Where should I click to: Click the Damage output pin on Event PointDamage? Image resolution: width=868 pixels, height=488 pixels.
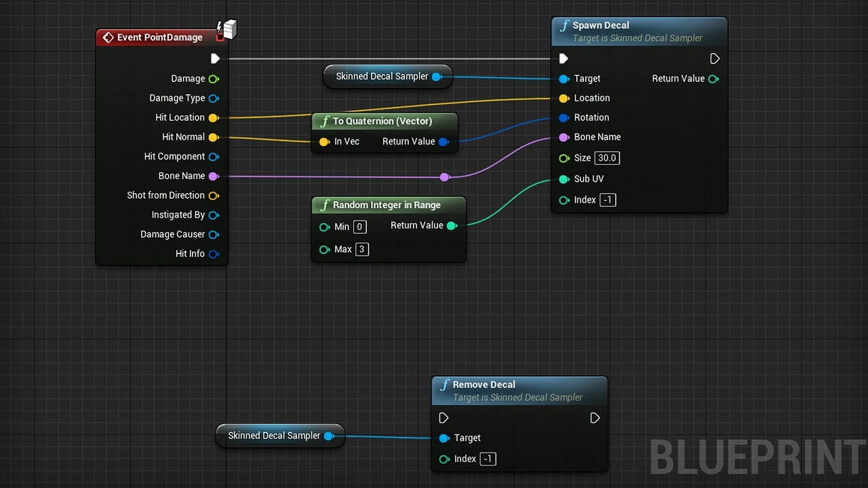(214, 79)
